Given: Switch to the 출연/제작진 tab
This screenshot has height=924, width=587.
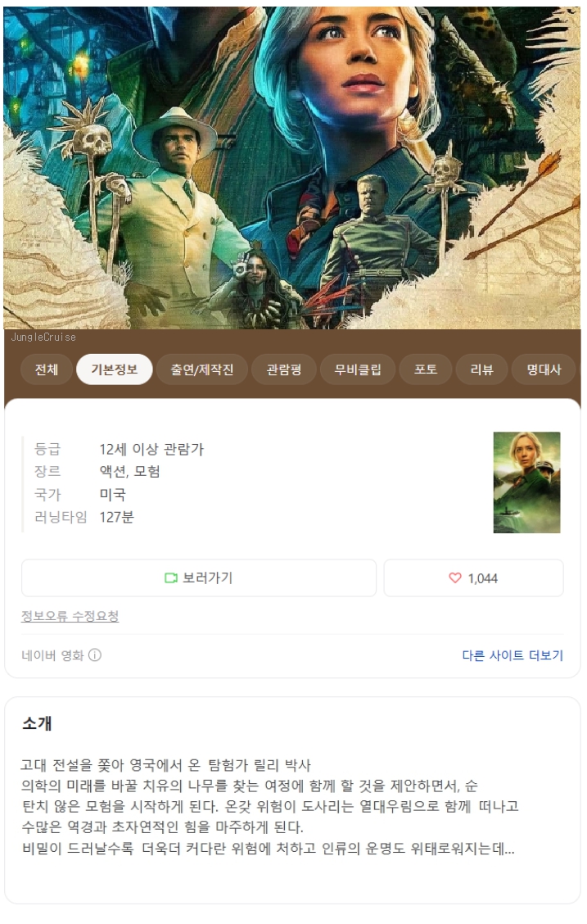Looking at the screenshot, I should click(202, 369).
